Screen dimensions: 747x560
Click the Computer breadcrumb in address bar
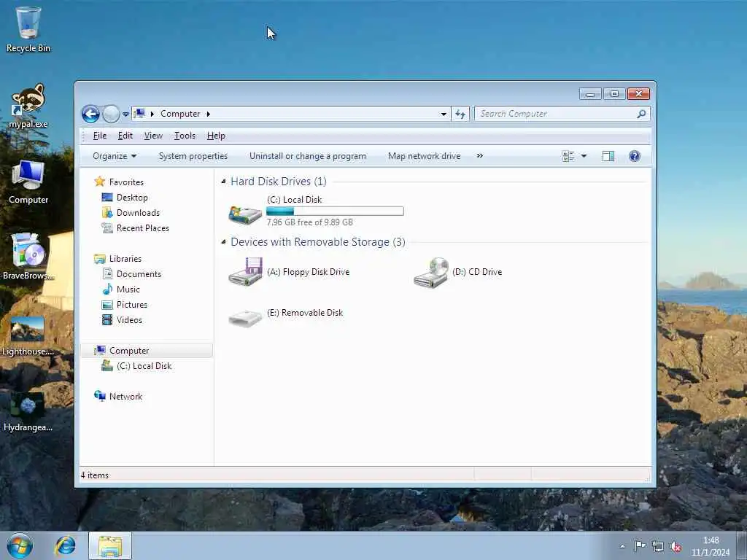[x=180, y=114]
